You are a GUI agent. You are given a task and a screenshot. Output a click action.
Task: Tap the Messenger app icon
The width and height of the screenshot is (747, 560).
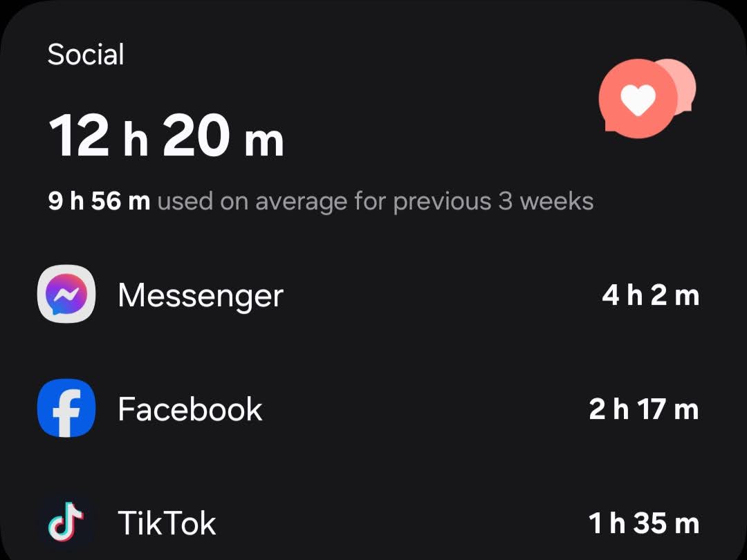pyautogui.click(x=66, y=294)
